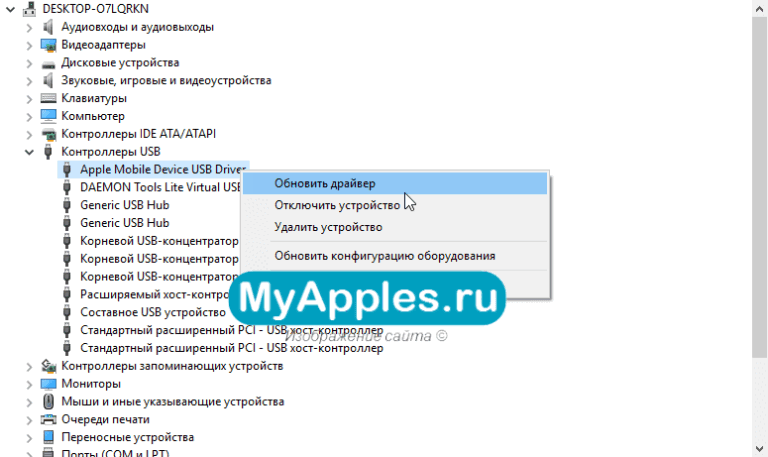Expand Контроллеры запоминающих устройств category

pos(29,366)
